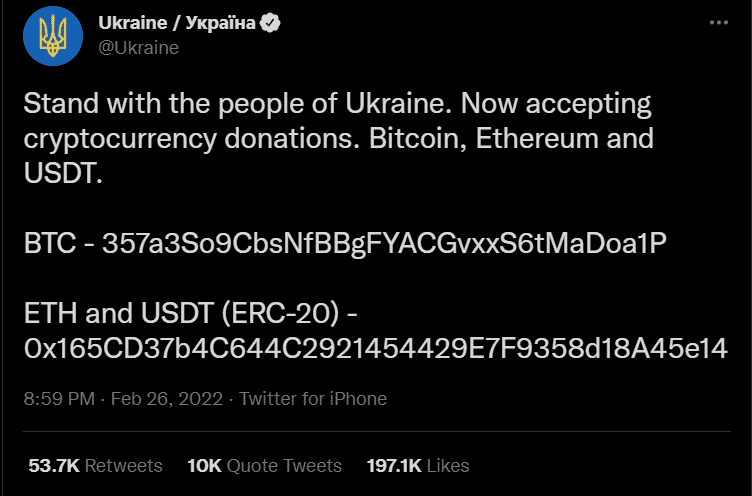Click the BTC wallet address starting 357a3So9
The width and height of the screenshot is (752, 496).
pos(385,244)
